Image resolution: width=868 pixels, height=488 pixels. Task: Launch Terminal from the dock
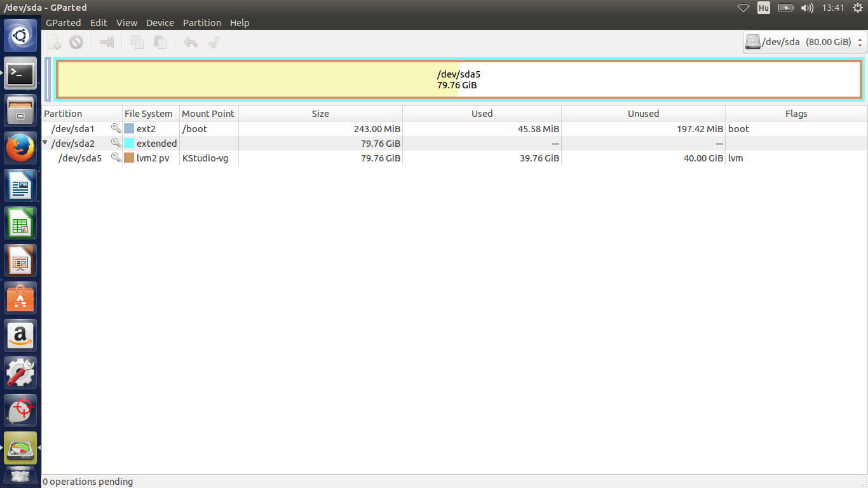(21, 74)
